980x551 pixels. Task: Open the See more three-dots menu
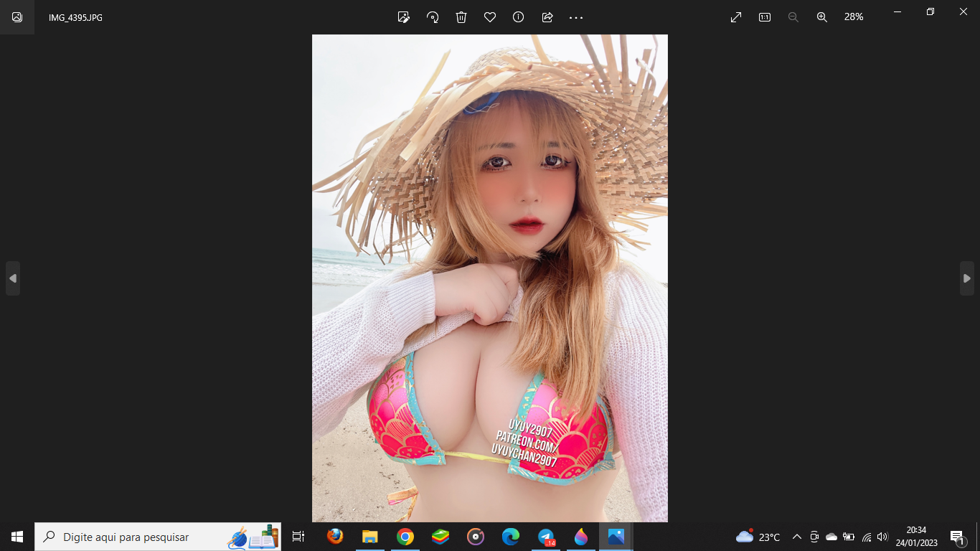click(576, 17)
